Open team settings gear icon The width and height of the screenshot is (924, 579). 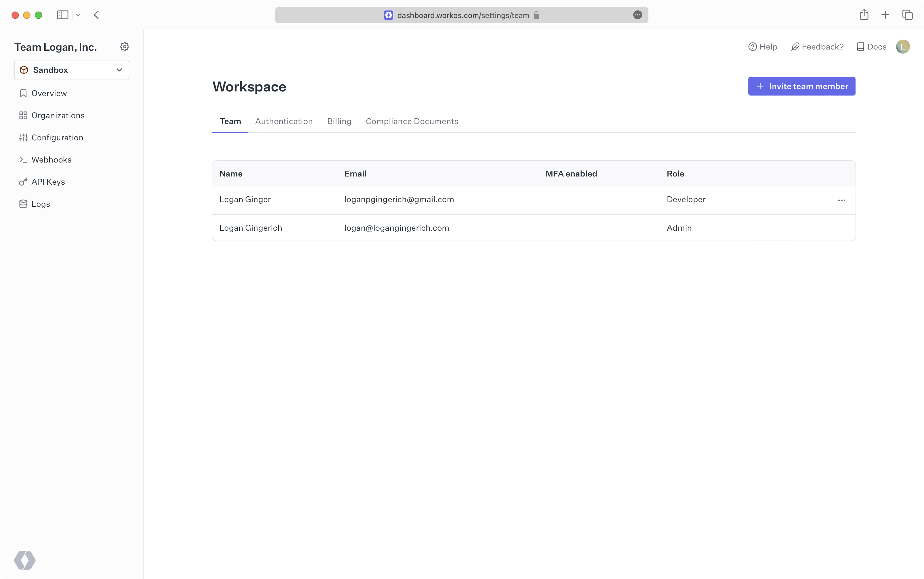pyautogui.click(x=124, y=47)
